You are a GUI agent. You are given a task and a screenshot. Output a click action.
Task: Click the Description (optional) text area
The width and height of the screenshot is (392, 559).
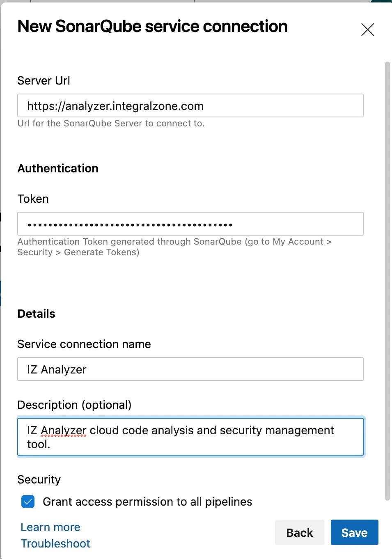pyautogui.click(x=190, y=437)
